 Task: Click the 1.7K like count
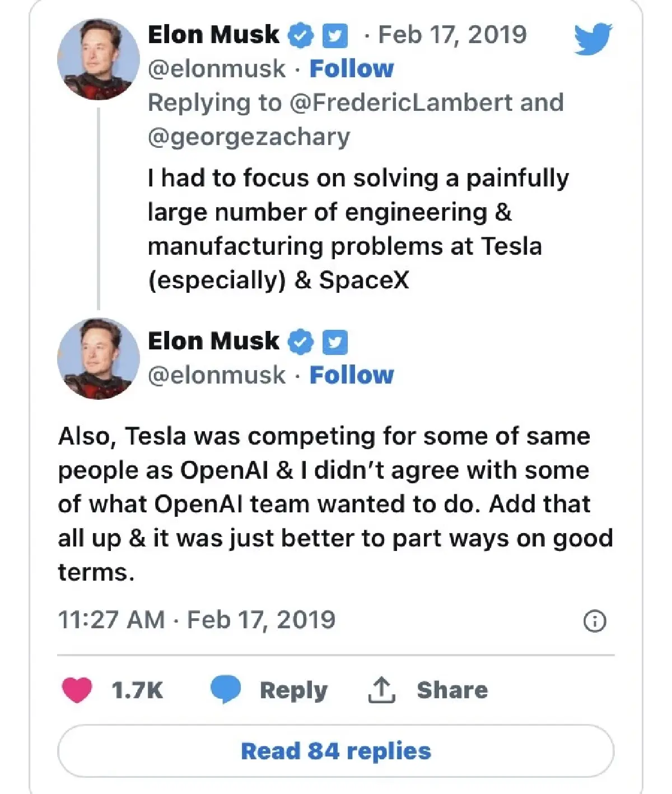point(136,690)
